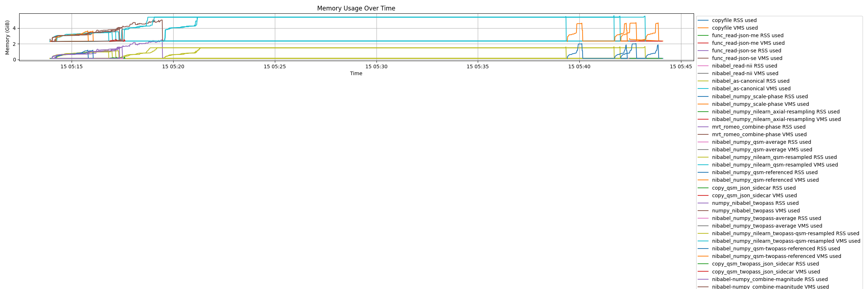Click legend entry nibabel_read-nii VMS used

click(x=738, y=74)
